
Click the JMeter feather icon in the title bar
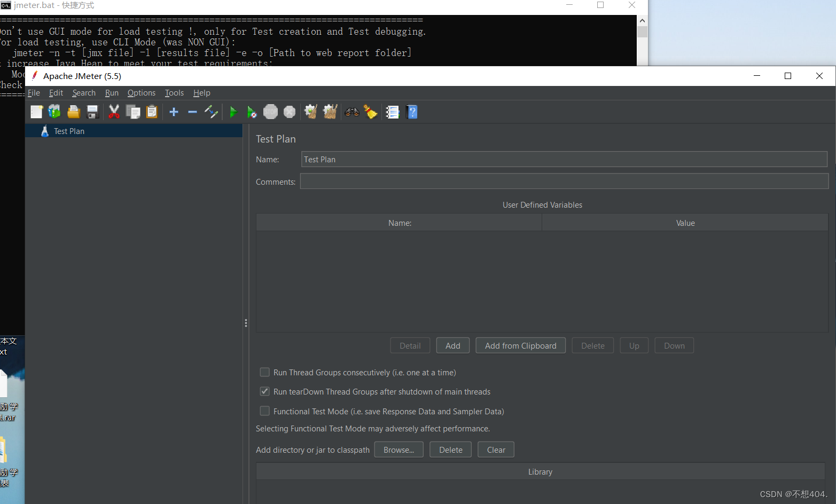35,76
